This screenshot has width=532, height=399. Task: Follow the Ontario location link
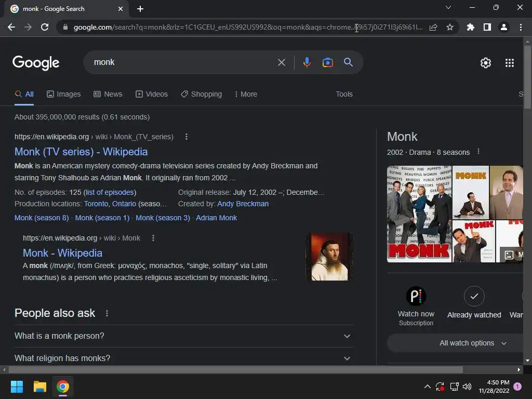(124, 204)
